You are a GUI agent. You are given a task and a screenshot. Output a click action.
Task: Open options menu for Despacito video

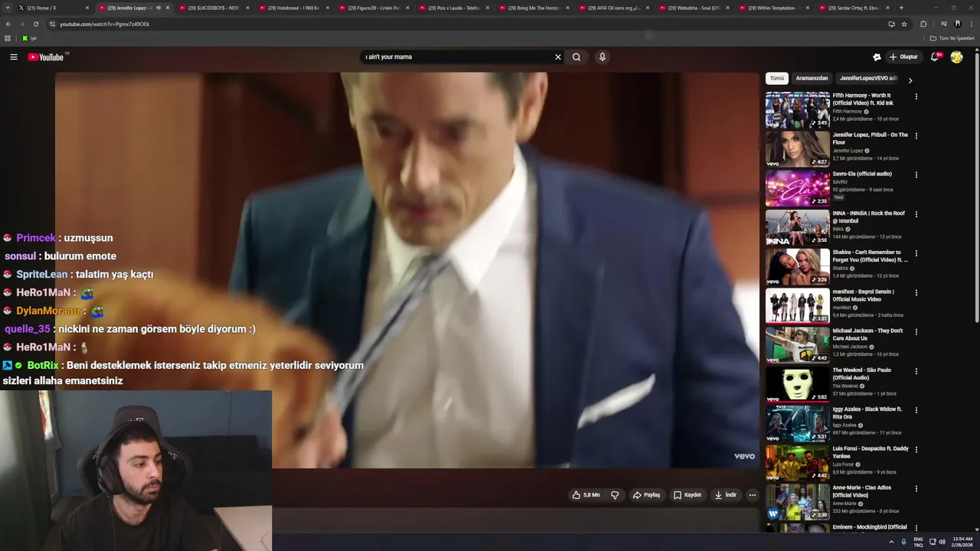(x=916, y=449)
